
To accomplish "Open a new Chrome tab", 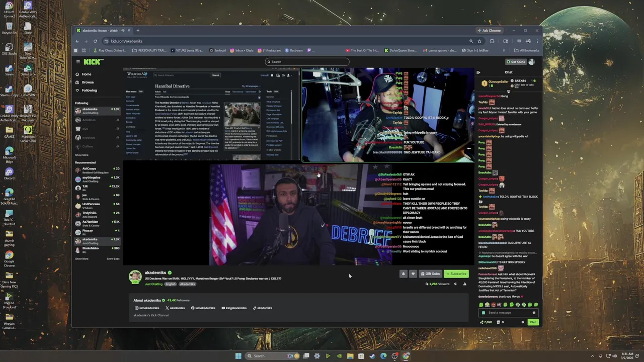I will coord(138,30).
